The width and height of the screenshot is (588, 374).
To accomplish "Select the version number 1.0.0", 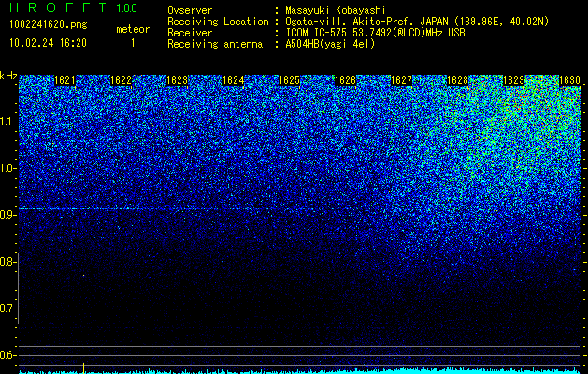I will pos(127,7).
